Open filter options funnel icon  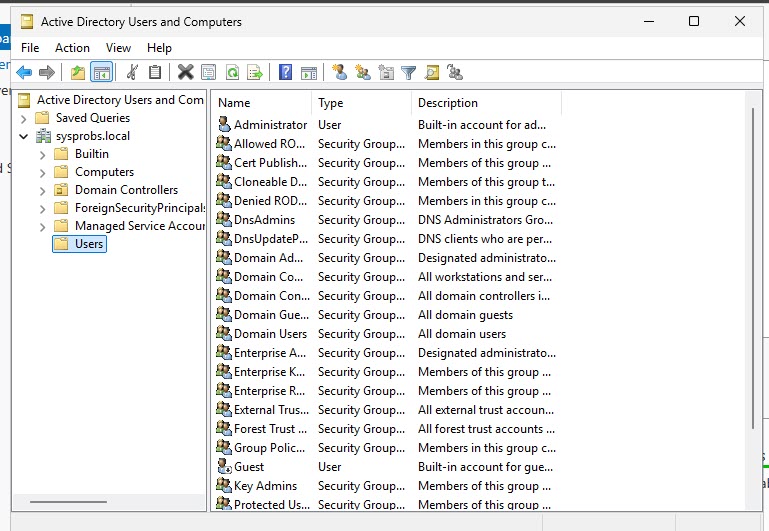click(409, 73)
